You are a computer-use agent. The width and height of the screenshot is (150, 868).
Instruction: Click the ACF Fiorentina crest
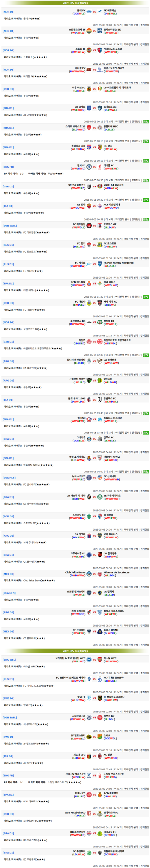pos(100,206)
